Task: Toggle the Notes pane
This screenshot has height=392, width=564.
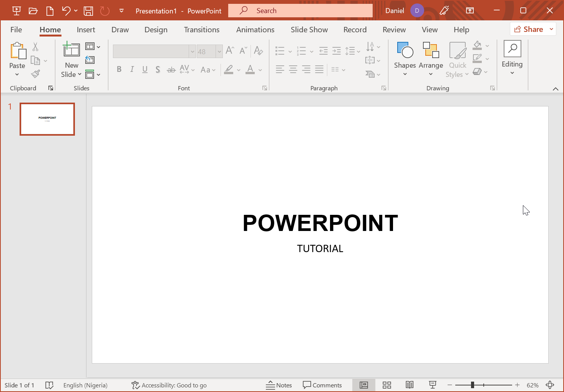Action: tap(279, 385)
